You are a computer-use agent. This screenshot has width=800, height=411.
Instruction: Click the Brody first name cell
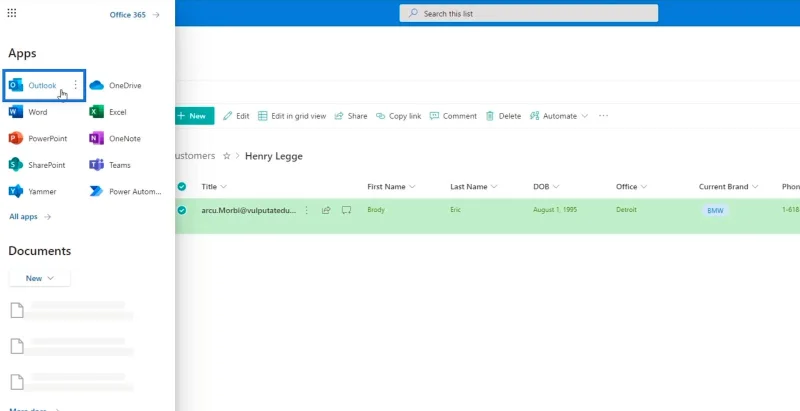click(375, 210)
